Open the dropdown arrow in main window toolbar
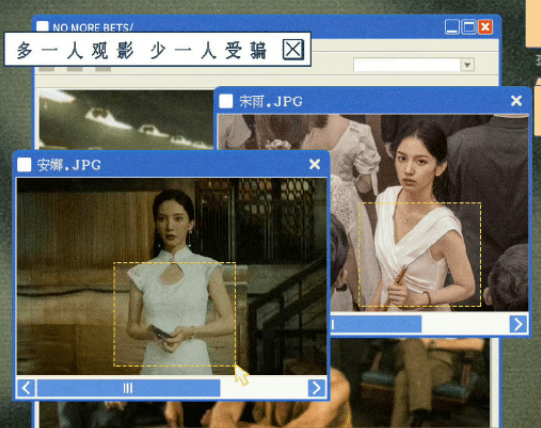The width and height of the screenshot is (541, 428). click(468, 65)
